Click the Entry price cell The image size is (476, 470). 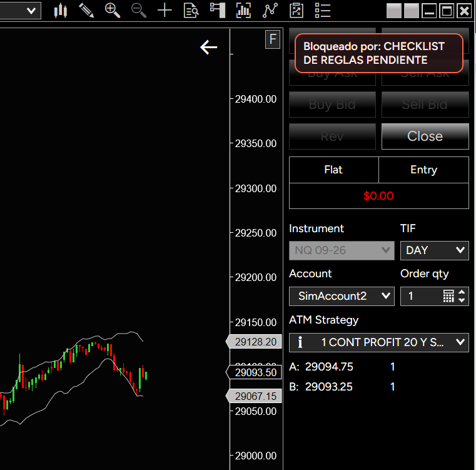(424, 170)
